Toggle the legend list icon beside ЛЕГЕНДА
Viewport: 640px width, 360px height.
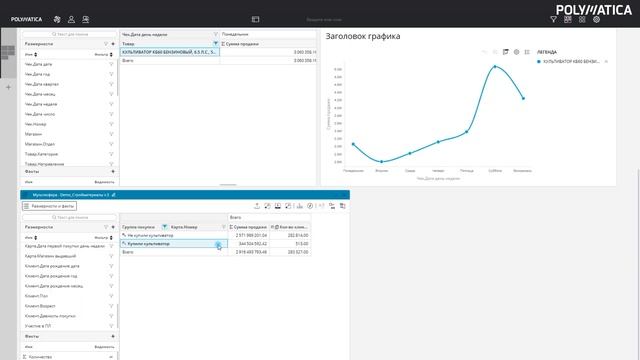tap(527, 52)
